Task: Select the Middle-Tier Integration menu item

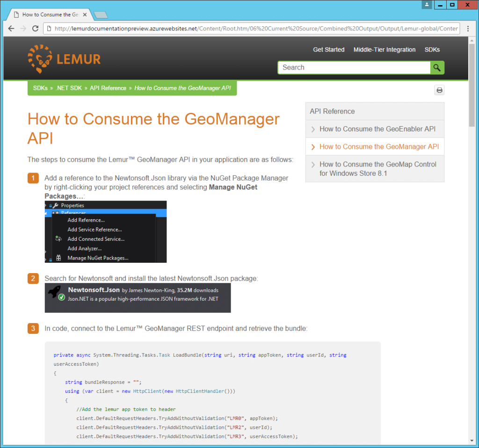Action: coord(385,50)
